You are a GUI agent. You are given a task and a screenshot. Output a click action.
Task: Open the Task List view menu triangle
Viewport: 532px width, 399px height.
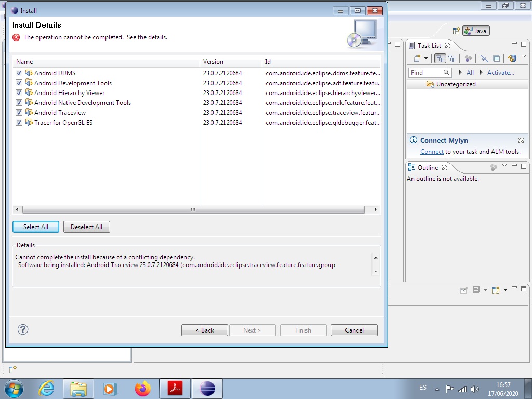[x=524, y=56]
